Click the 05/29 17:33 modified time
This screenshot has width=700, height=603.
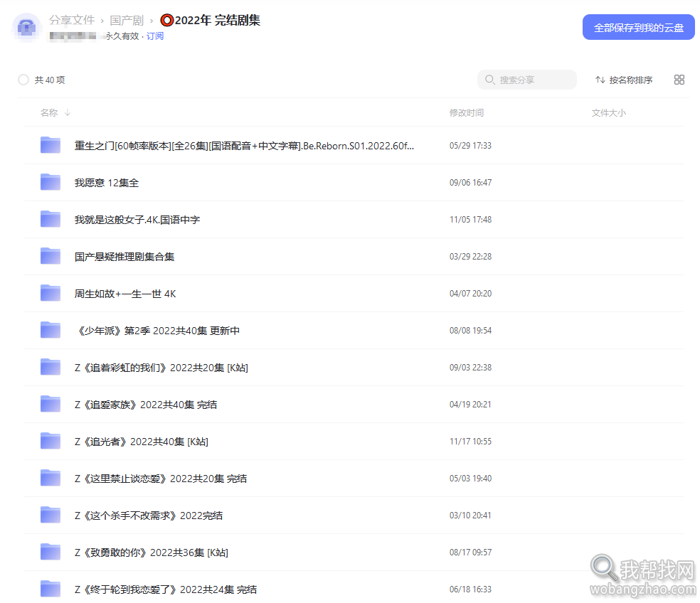pyautogui.click(x=470, y=146)
